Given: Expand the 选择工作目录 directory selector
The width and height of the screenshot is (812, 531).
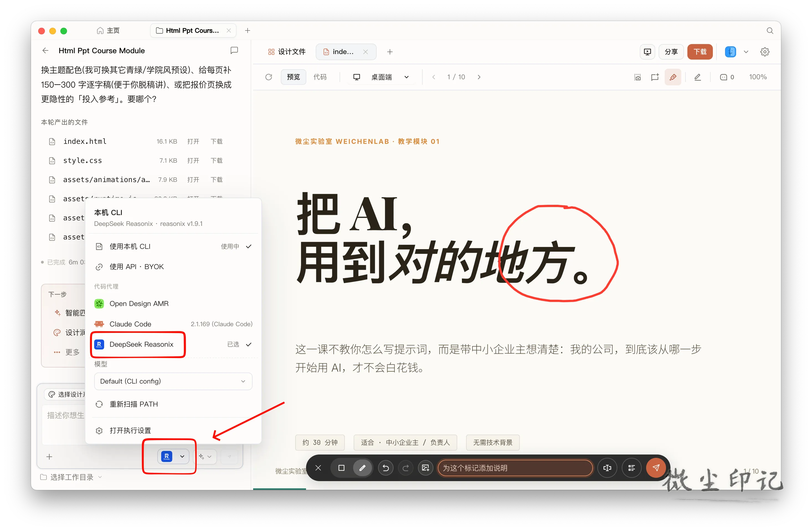Looking at the screenshot, I should [x=71, y=478].
